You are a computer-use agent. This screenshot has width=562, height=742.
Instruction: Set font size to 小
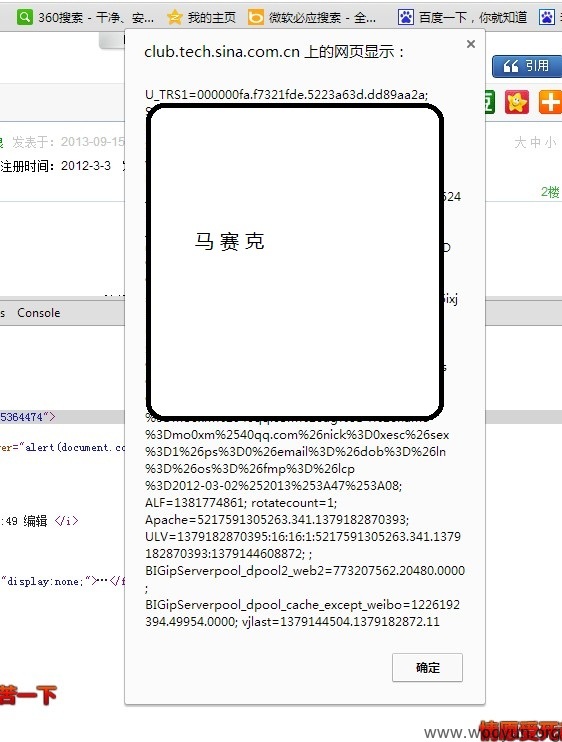pyautogui.click(x=550, y=142)
